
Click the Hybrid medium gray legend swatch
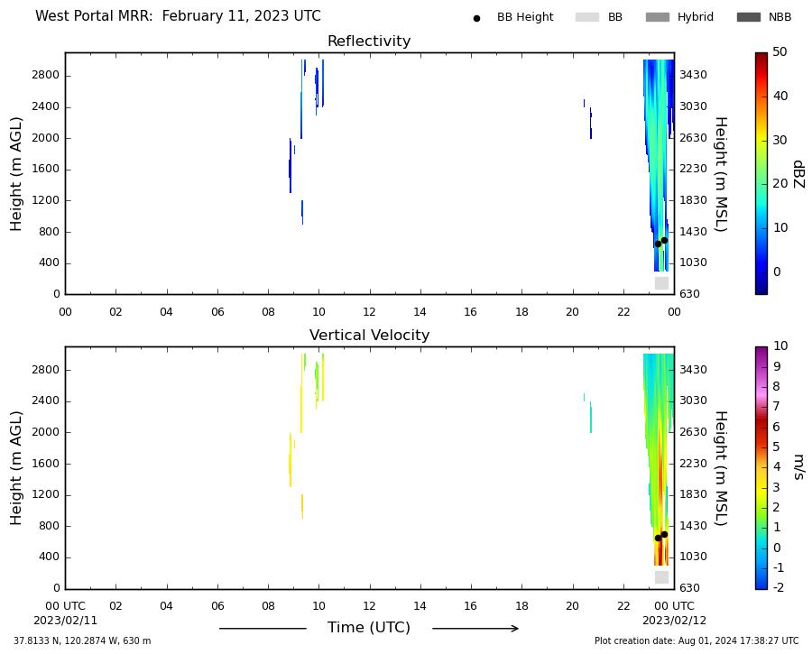coord(657,17)
